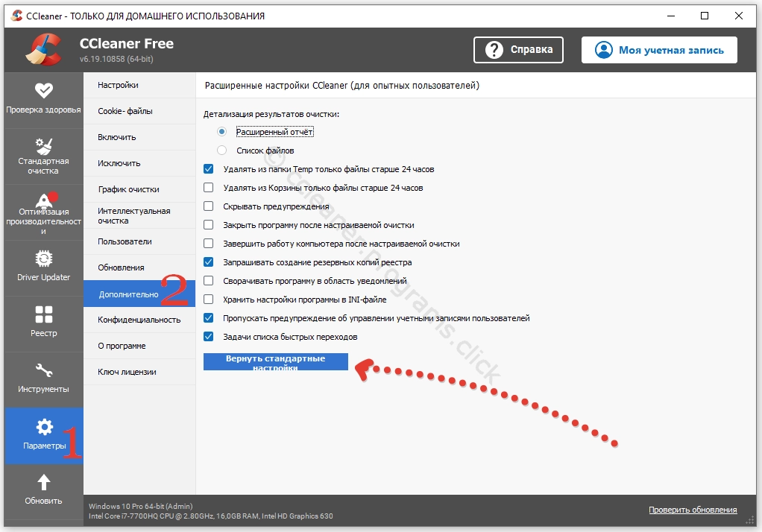Open the Проверка здоровья heart icon
This screenshot has height=532, width=762.
43,90
